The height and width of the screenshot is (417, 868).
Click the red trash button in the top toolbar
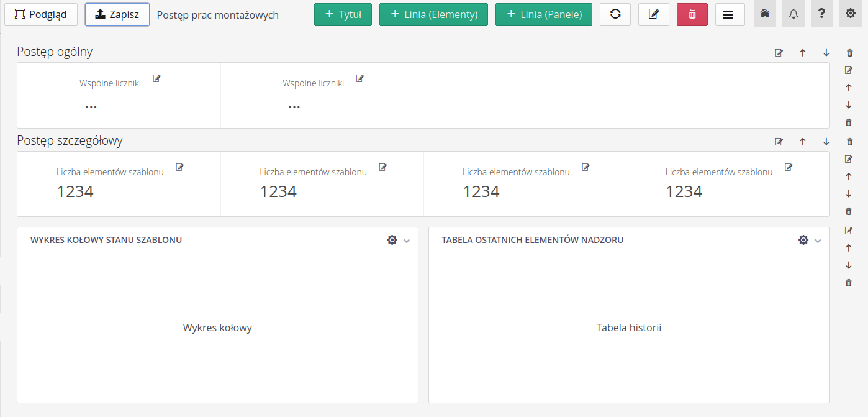(x=692, y=14)
